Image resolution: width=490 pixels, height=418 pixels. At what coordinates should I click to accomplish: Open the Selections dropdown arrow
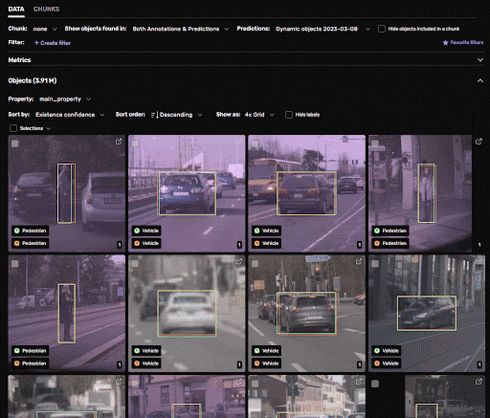48,128
